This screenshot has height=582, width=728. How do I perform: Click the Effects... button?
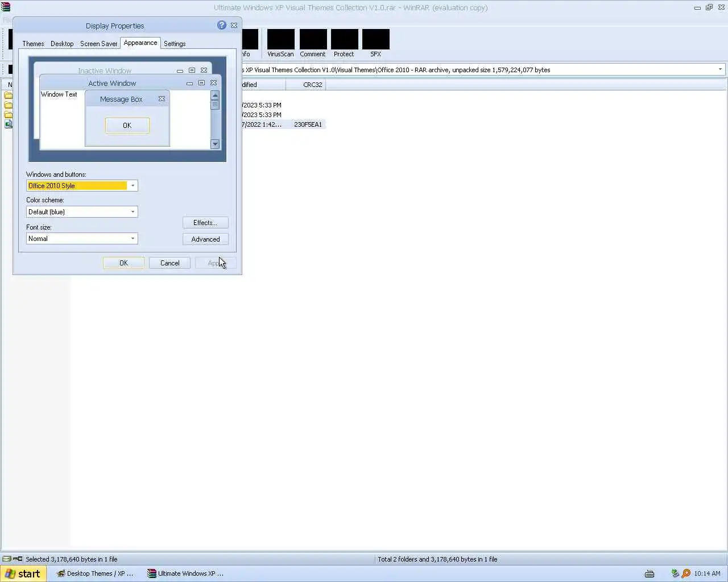[x=205, y=223]
